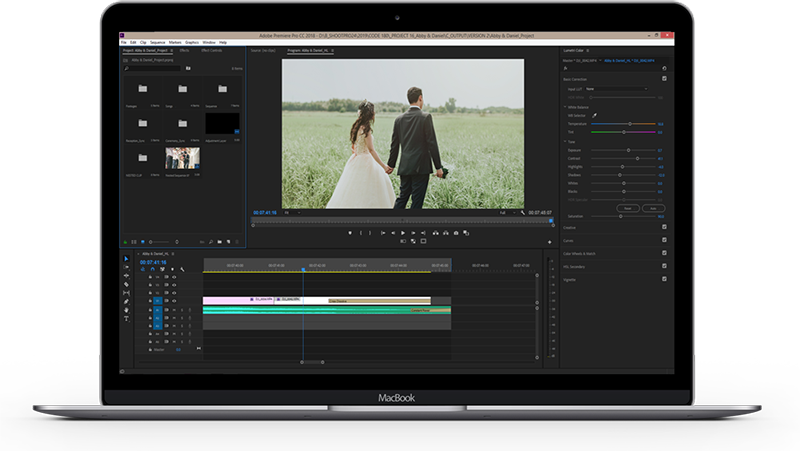Toggle Color Wheels & Match checkbox
Viewport: 800px width, 451px height.
pyautogui.click(x=664, y=253)
